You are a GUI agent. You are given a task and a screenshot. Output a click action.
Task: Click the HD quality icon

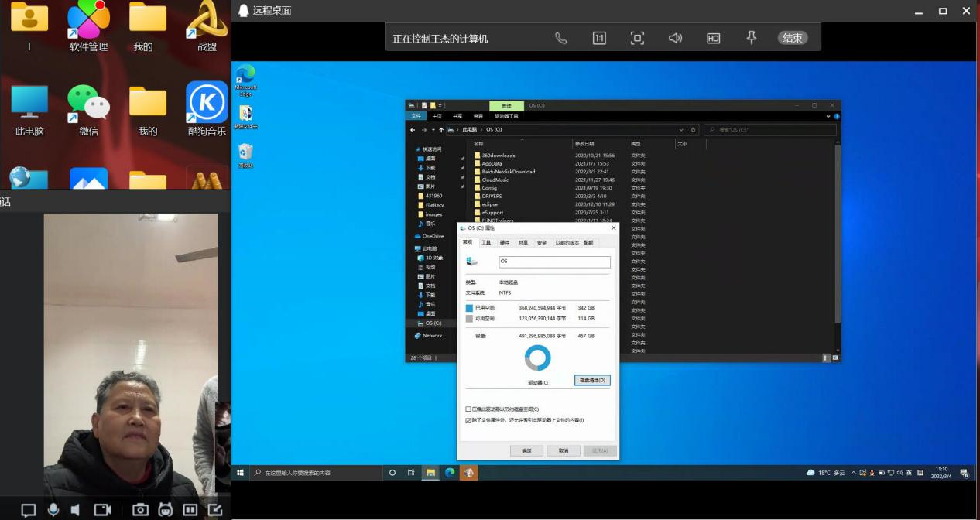pyautogui.click(x=713, y=38)
